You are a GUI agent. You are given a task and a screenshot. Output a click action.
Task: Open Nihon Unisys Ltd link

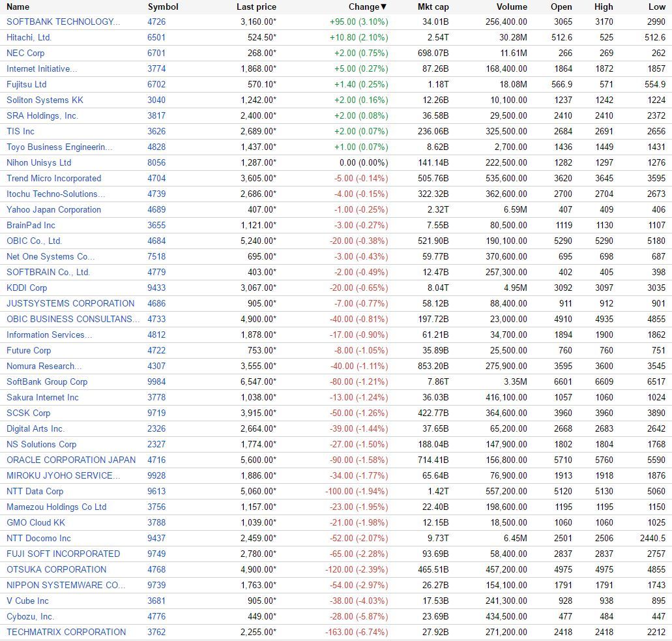click(39, 163)
